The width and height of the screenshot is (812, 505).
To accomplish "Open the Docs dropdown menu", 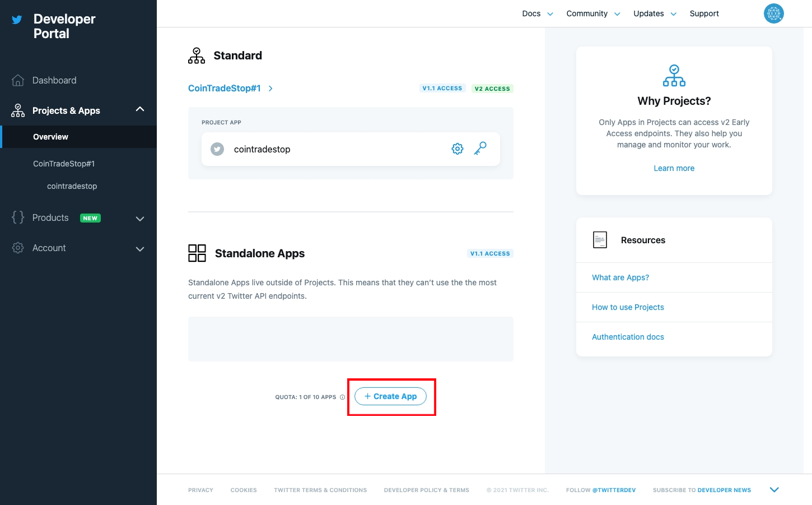I will click(538, 13).
